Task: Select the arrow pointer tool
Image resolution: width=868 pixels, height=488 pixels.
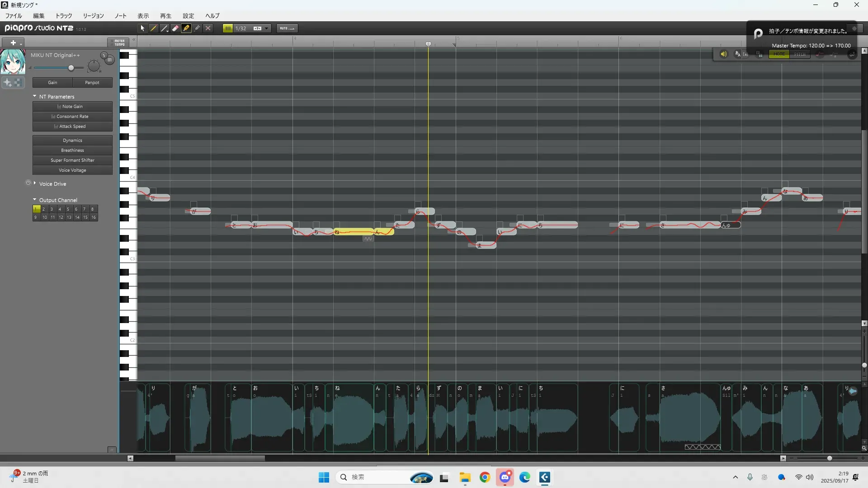Action: pos(142,28)
